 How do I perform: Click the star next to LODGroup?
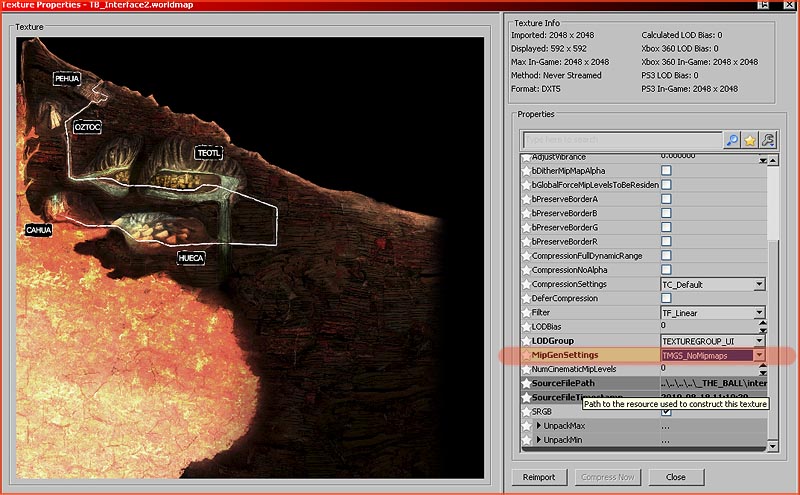[x=526, y=341]
